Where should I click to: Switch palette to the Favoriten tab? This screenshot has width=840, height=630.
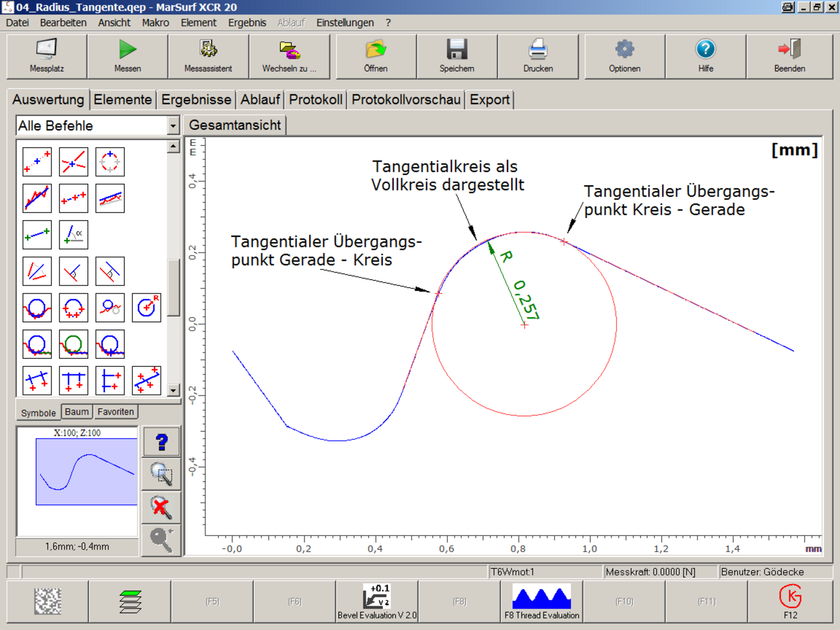[x=116, y=412]
